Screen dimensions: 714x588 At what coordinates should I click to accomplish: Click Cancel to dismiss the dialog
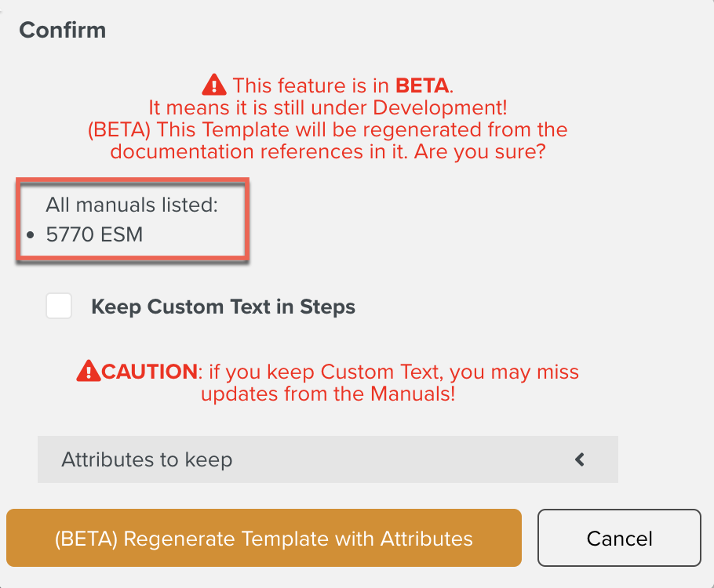pos(619,539)
